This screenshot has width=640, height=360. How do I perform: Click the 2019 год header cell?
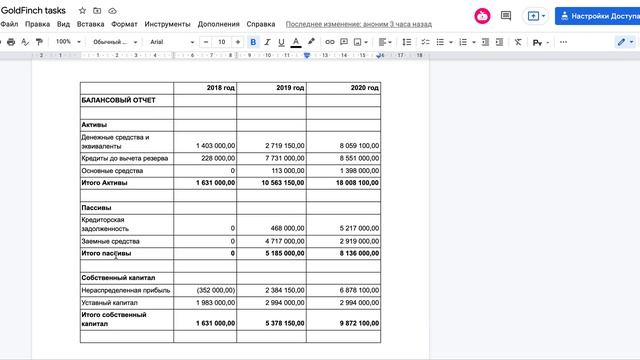271,88
